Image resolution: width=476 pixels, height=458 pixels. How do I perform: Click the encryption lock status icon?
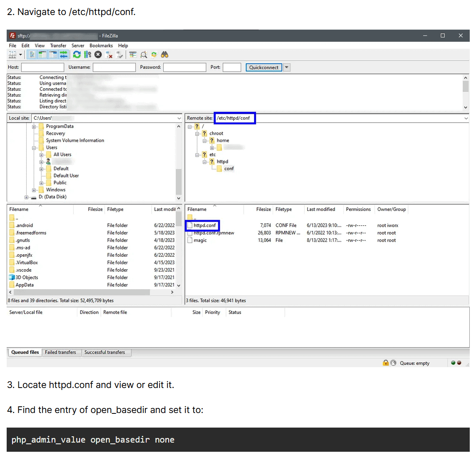(x=386, y=363)
